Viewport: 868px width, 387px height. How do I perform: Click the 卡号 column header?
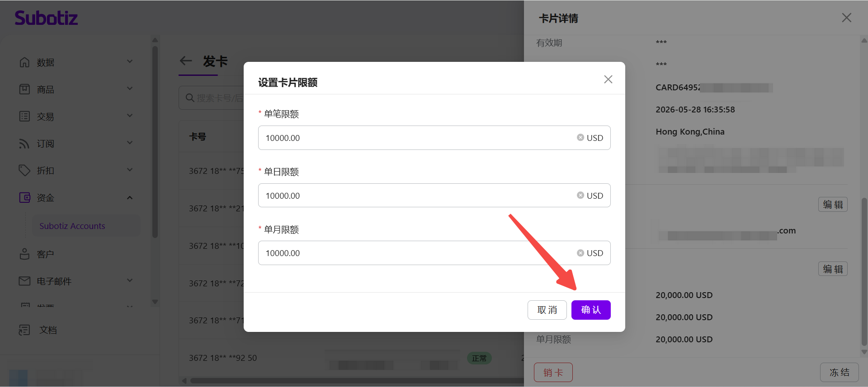[x=198, y=136]
